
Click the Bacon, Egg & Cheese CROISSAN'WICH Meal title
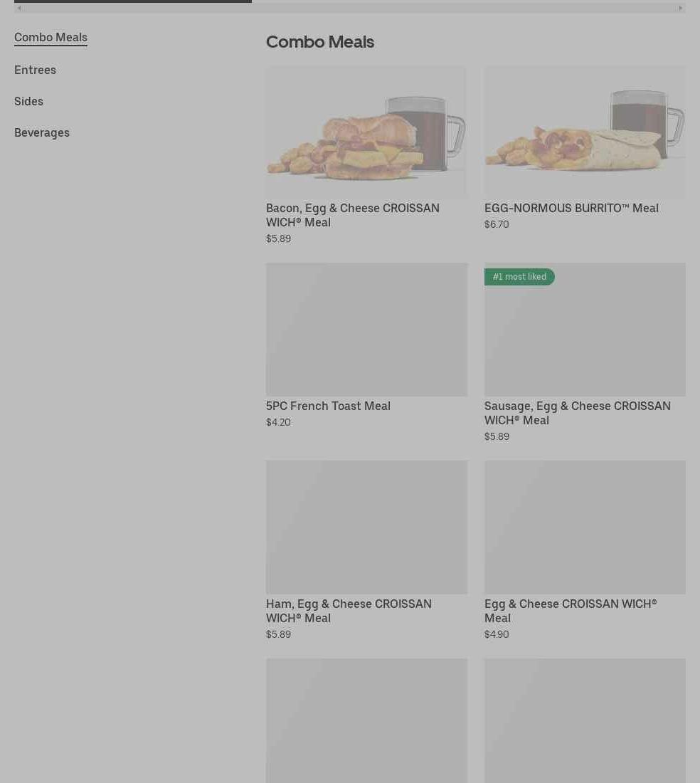click(x=352, y=215)
